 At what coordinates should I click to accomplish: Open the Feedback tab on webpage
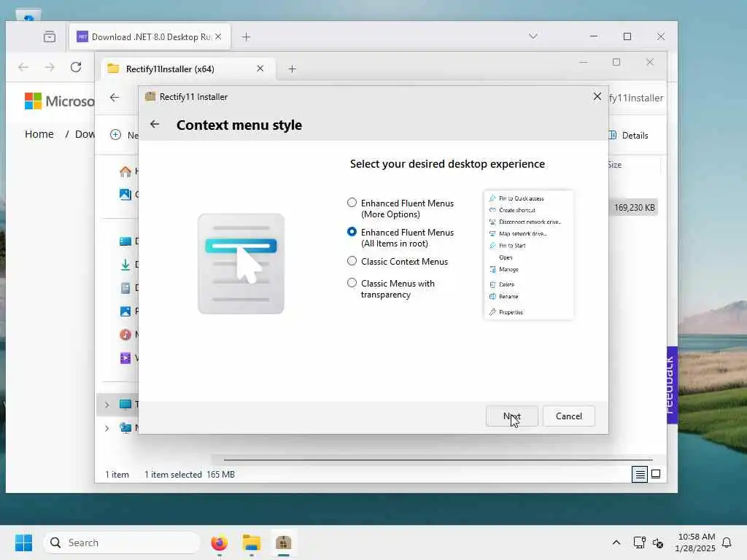coord(672,385)
